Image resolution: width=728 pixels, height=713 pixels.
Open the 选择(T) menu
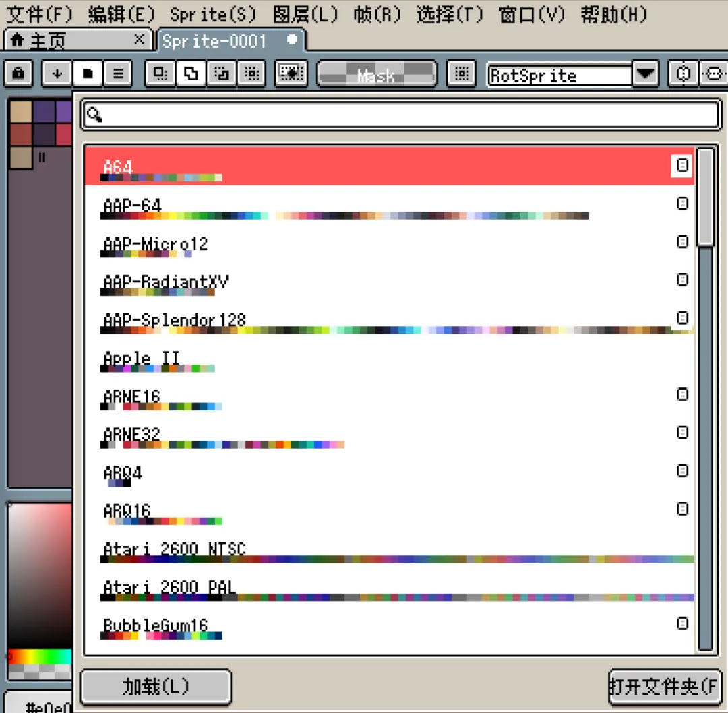point(450,14)
